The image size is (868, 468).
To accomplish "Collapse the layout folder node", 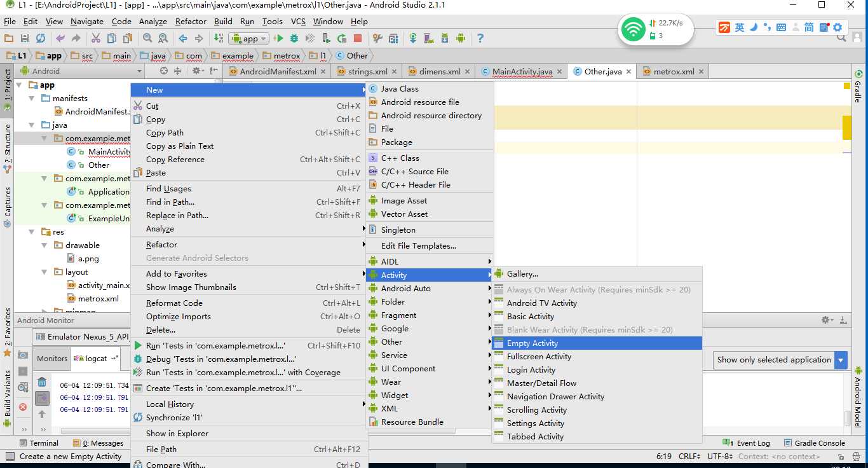I will [x=44, y=272].
